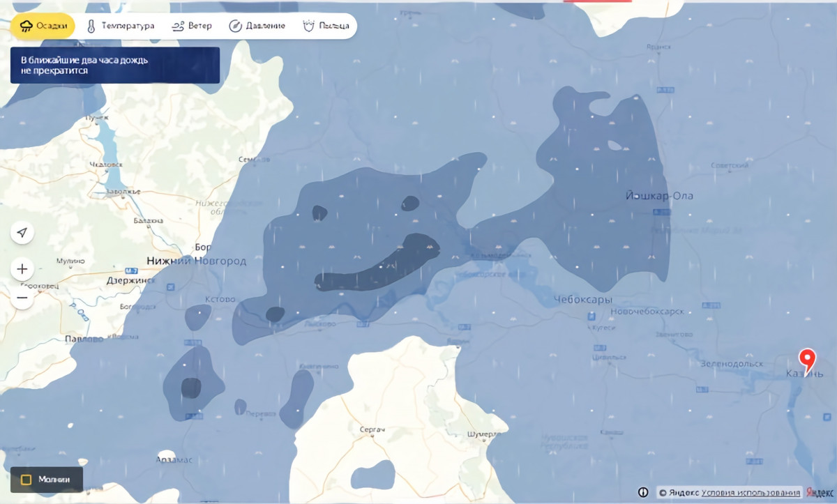This screenshot has width=837, height=504.
Task: Enable the Молнии lightning checkbox
Action: point(27,480)
